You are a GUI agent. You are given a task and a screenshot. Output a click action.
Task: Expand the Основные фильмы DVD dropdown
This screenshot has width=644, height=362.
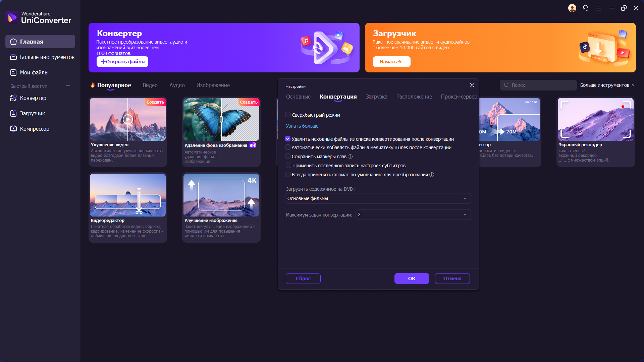tap(378, 198)
